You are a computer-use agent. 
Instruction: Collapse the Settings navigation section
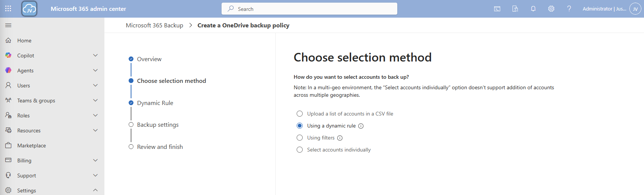(x=95, y=190)
